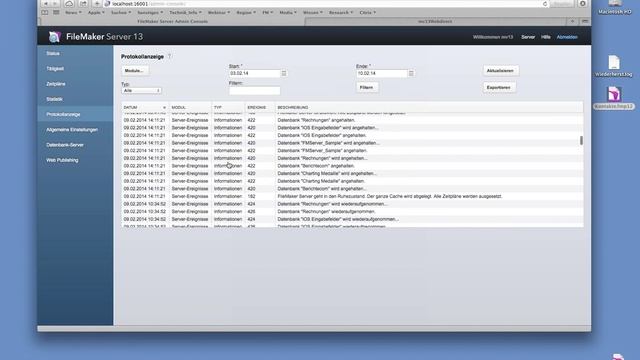
Task: Select 'Datenbank "FMServer_Sample" angehalten.' row
Action: point(352,151)
